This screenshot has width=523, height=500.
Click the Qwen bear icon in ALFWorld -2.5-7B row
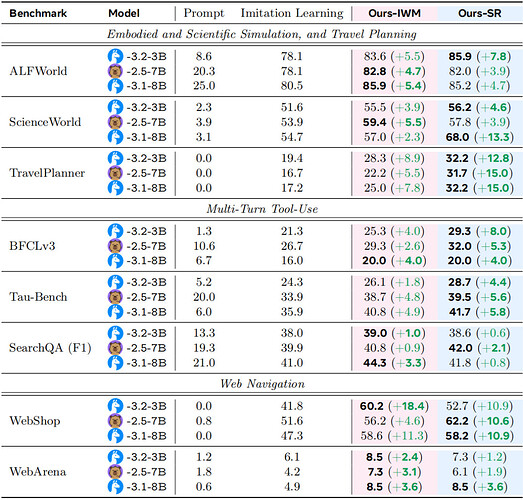115,71
